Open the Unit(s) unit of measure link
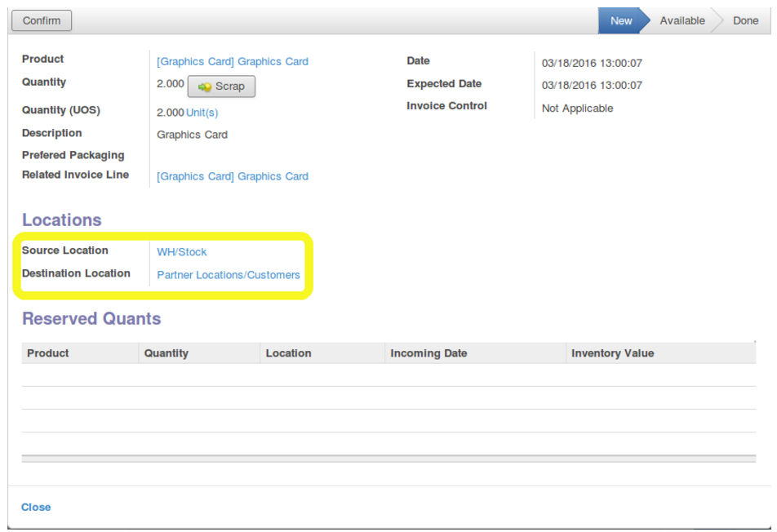Image resolution: width=777 pixels, height=532 pixels. [202, 113]
